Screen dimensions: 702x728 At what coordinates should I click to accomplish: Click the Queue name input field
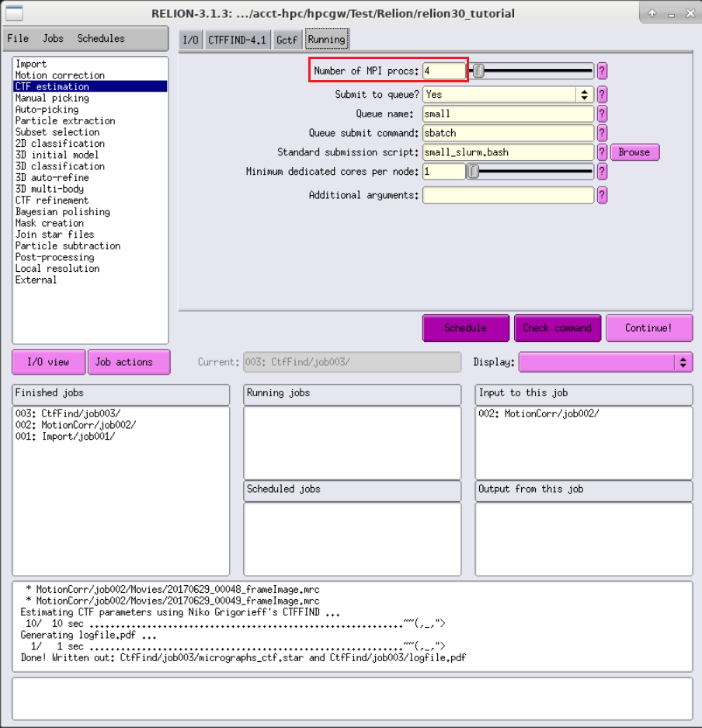[x=508, y=113]
